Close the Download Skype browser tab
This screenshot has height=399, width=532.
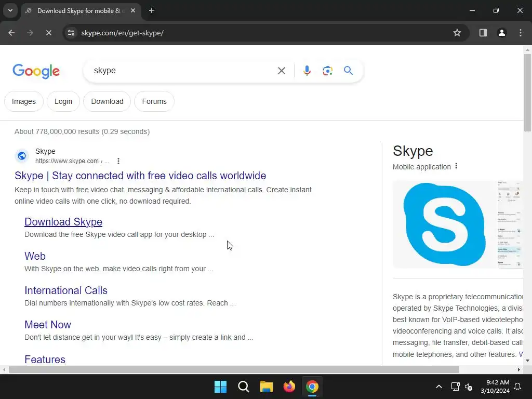(x=133, y=10)
